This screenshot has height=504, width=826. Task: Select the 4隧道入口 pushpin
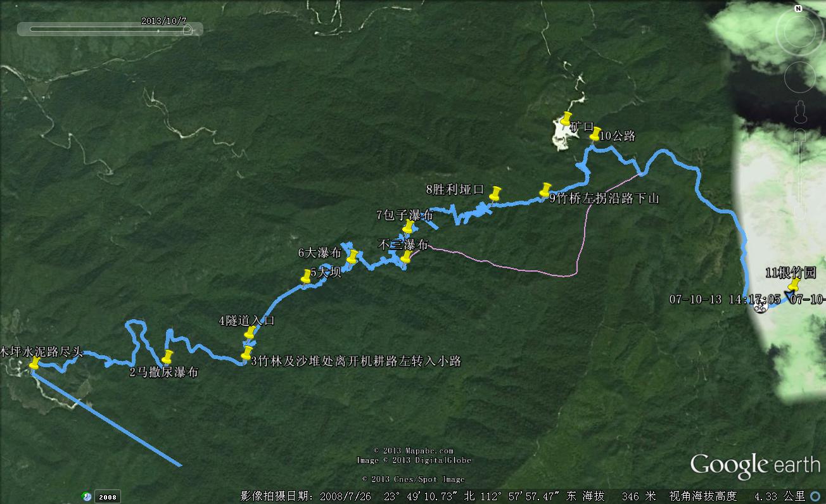tap(250, 332)
